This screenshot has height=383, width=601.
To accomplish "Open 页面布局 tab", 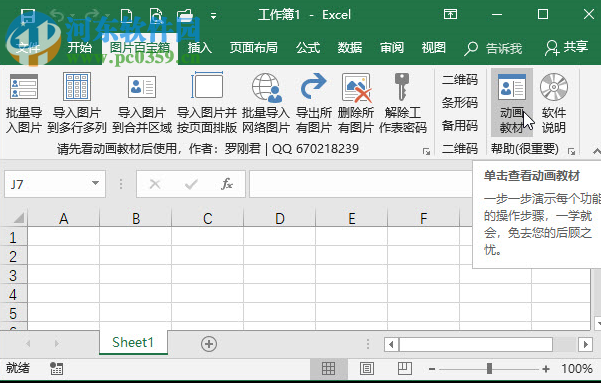I will click(254, 48).
